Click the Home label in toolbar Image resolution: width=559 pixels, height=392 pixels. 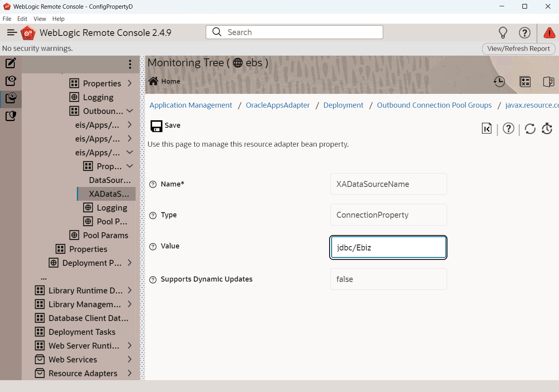(171, 81)
